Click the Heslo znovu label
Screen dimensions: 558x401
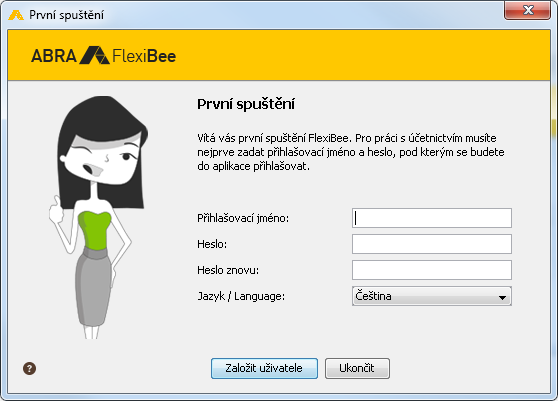(228, 270)
